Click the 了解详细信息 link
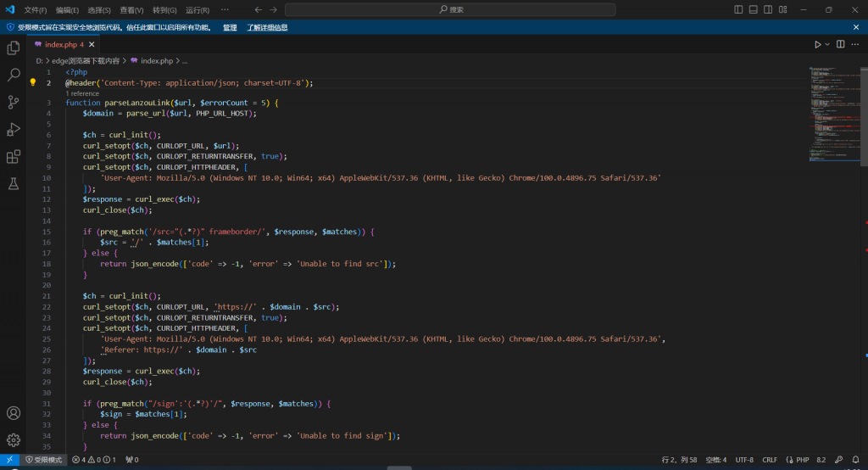 [267, 28]
